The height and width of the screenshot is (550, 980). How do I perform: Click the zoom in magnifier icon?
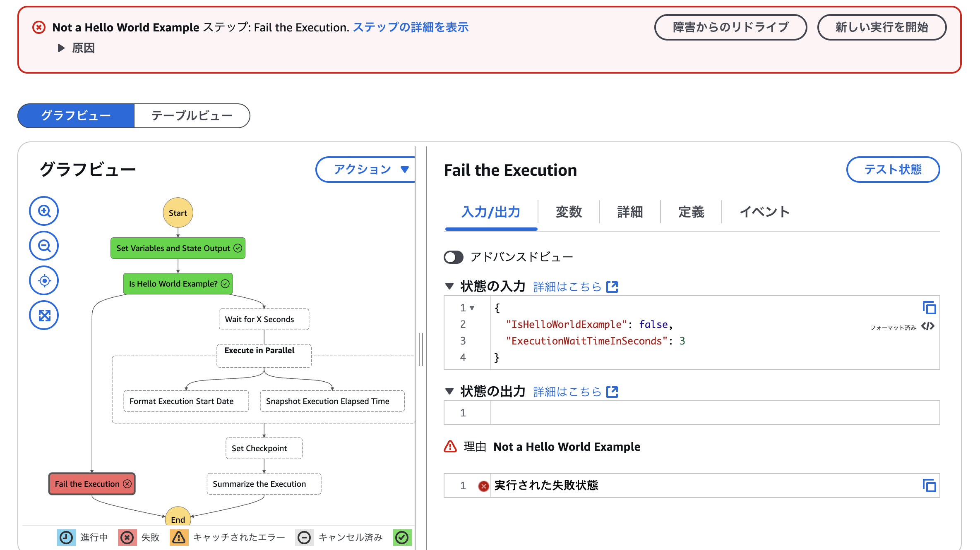44,211
